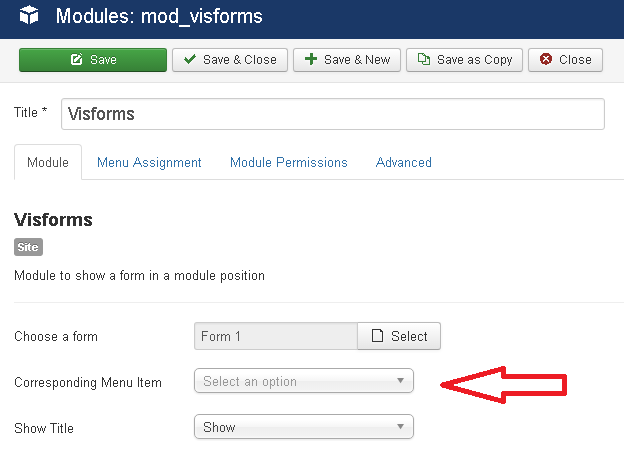624x471 pixels.
Task: Click the red X icon on Close button
Action: click(x=546, y=60)
